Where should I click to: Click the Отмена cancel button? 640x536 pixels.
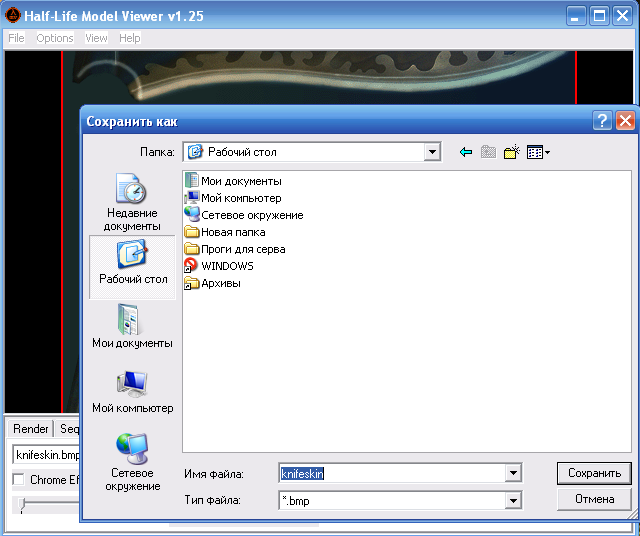coord(594,499)
